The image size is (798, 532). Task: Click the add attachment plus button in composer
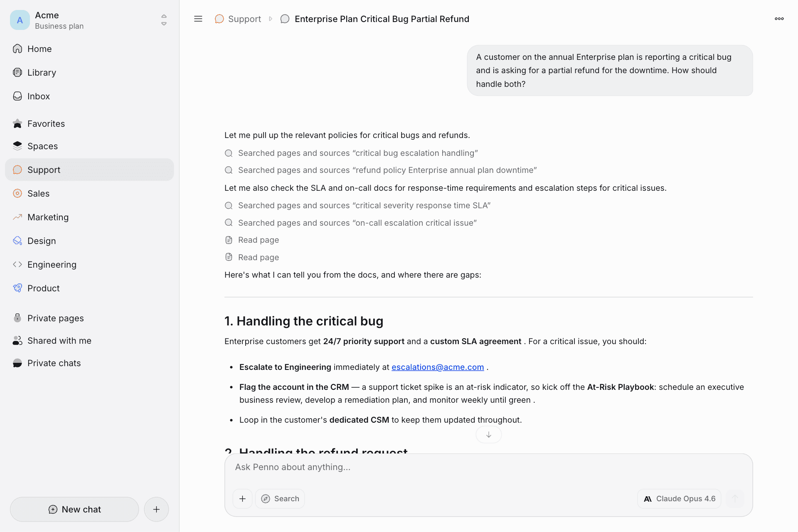243,498
